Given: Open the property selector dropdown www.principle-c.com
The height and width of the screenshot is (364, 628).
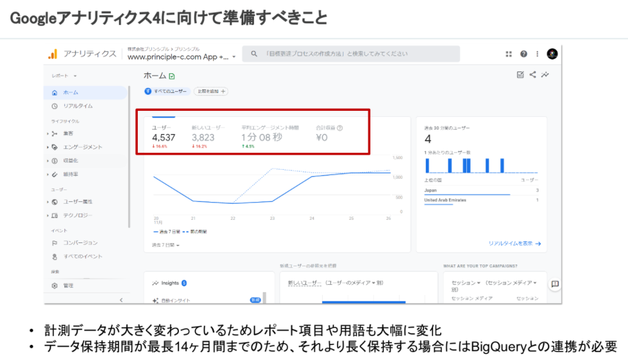Looking at the screenshot, I should [181, 57].
